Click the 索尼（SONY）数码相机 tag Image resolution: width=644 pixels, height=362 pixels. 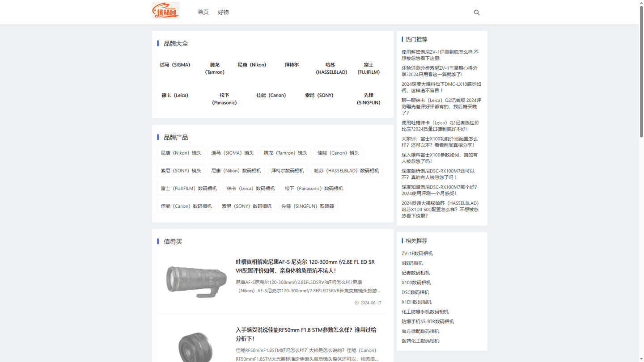click(x=246, y=206)
